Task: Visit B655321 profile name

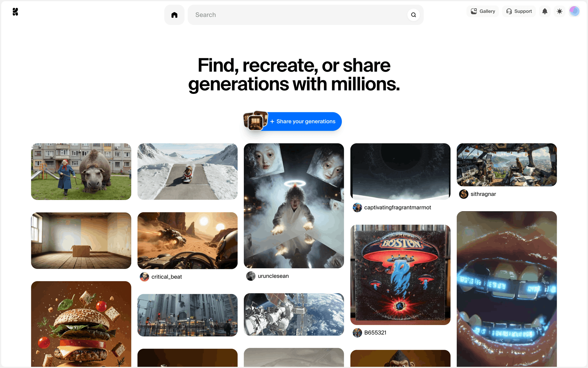Action: (375, 333)
